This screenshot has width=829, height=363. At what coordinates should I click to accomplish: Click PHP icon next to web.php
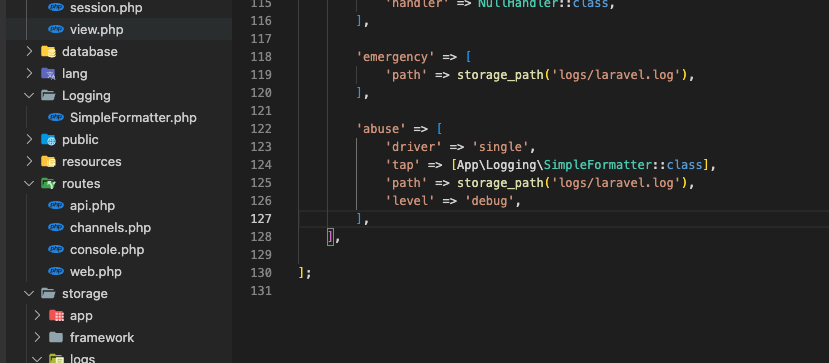tap(56, 271)
